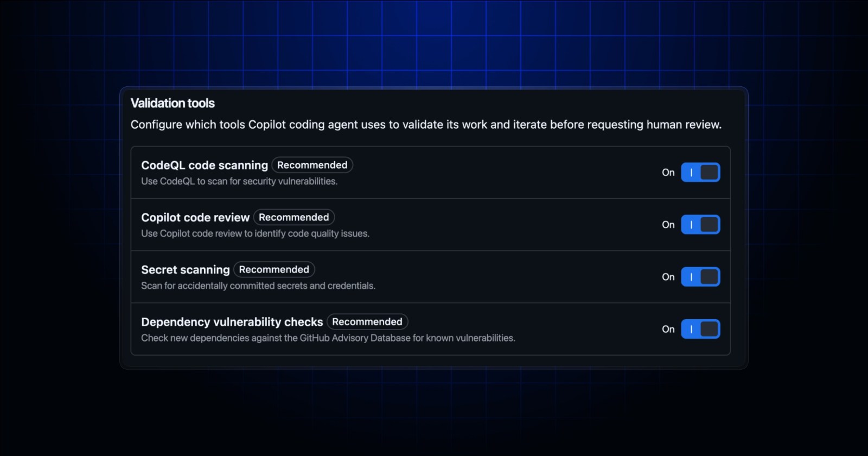Click the Dependency vulnerability checks title
This screenshot has height=456, width=868.
[x=232, y=322]
